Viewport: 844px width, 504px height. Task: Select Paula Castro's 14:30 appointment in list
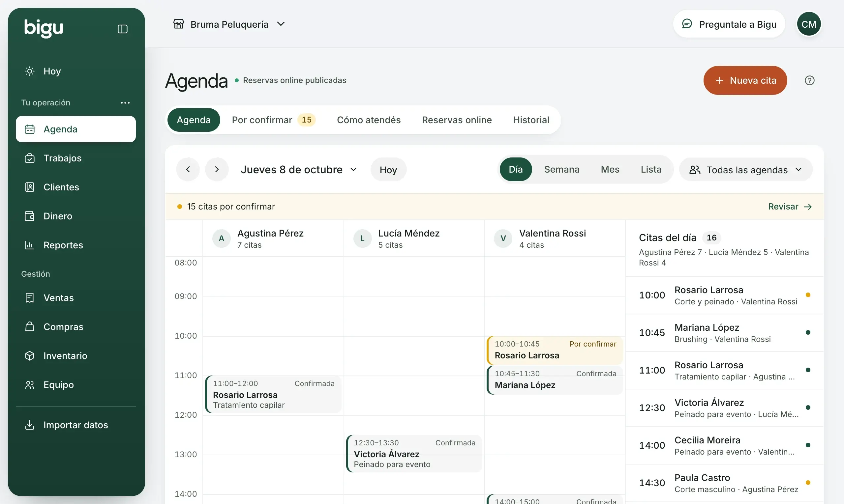(x=725, y=483)
